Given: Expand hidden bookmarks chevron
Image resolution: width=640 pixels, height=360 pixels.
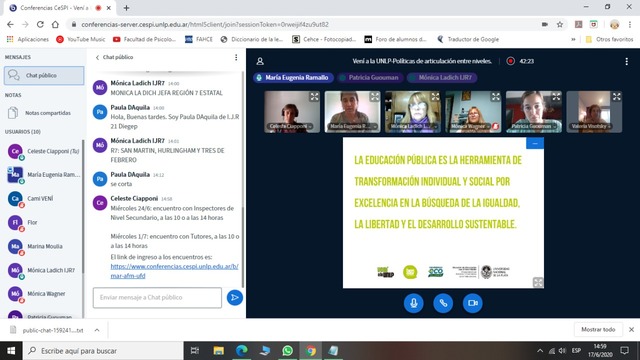Looking at the screenshot, I should point(573,39).
